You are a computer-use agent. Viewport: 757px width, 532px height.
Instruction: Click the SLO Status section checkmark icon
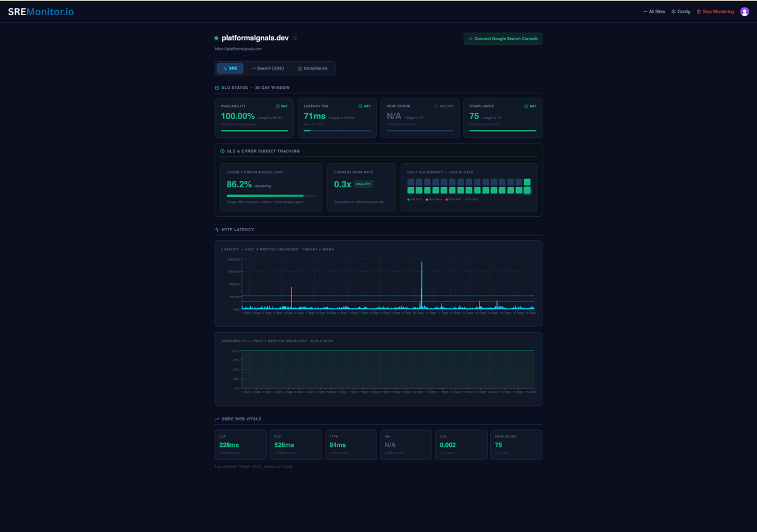point(217,88)
